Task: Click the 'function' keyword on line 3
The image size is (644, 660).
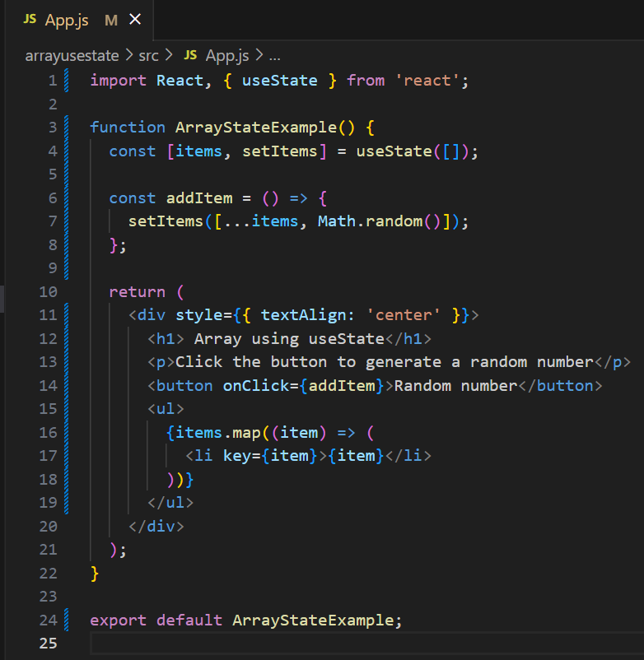Action: (x=128, y=127)
